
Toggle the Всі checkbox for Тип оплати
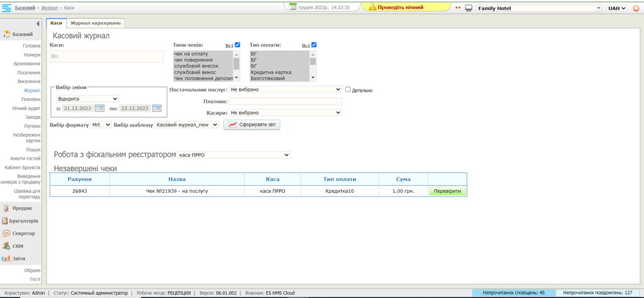pyautogui.click(x=314, y=45)
